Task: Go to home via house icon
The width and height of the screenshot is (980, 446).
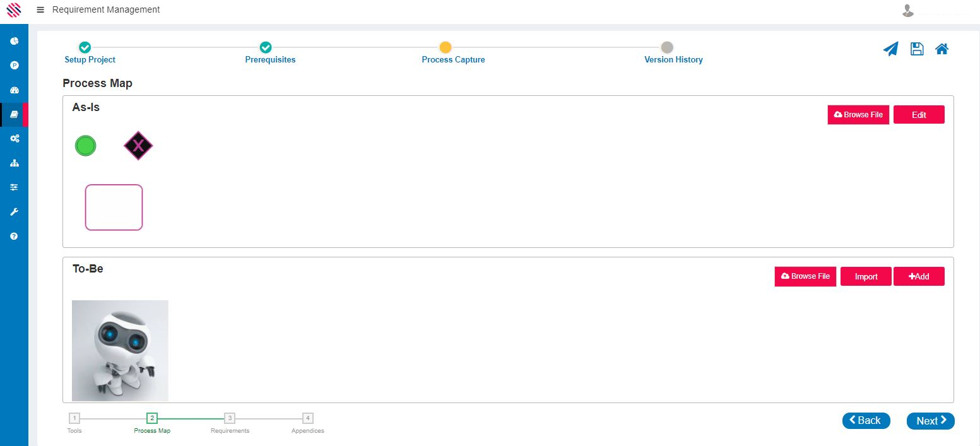Action: pos(942,49)
